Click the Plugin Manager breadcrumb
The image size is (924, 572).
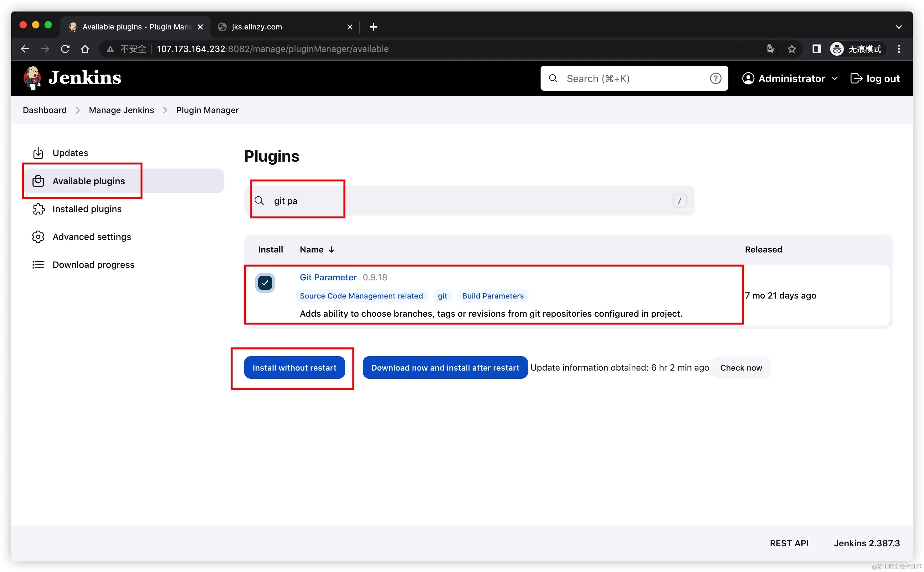(208, 110)
